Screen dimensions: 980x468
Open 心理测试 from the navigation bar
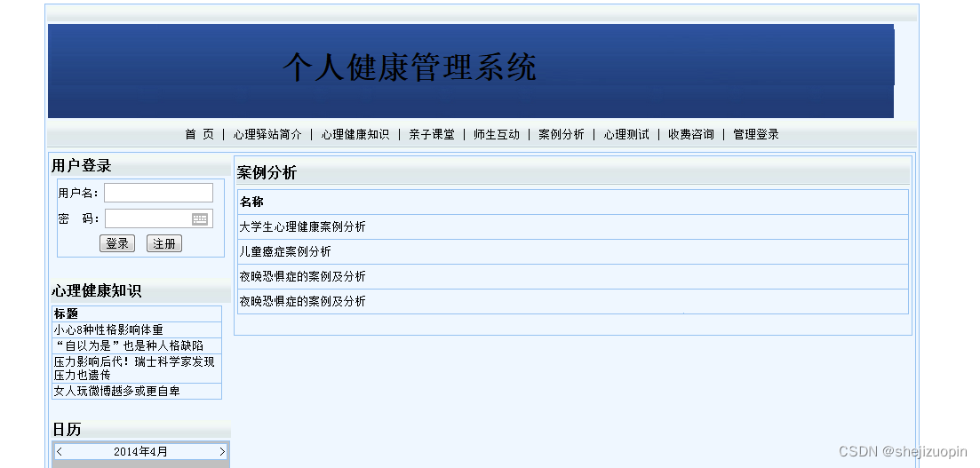[x=626, y=134]
